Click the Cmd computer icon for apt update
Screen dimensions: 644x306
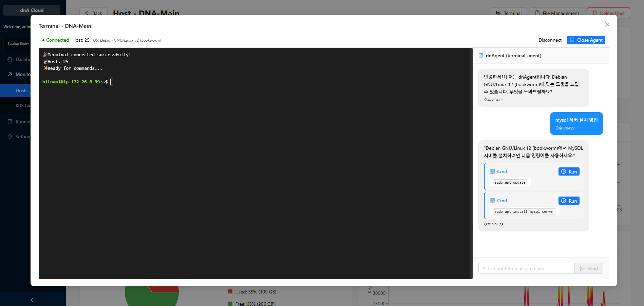pyautogui.click(x=492, y=171)
